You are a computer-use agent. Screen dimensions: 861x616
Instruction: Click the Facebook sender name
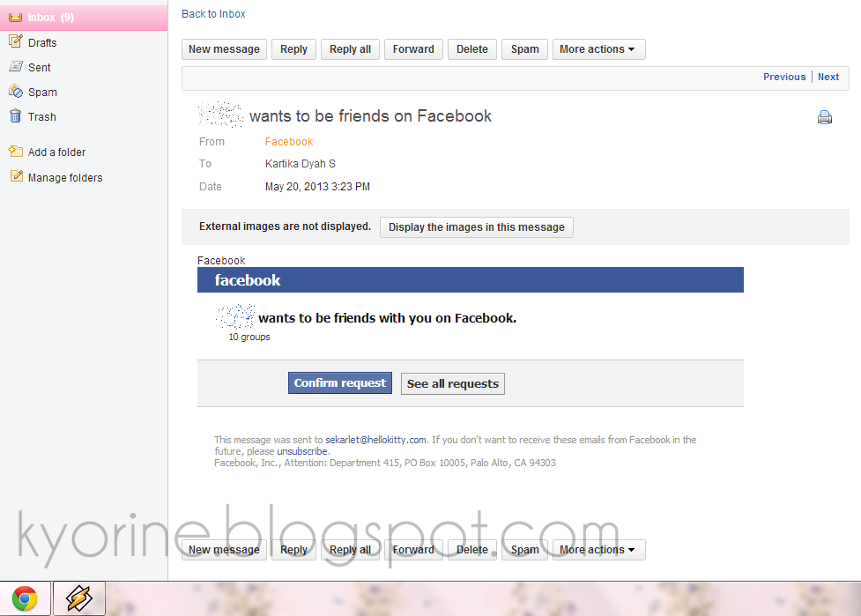pos(289,142)
